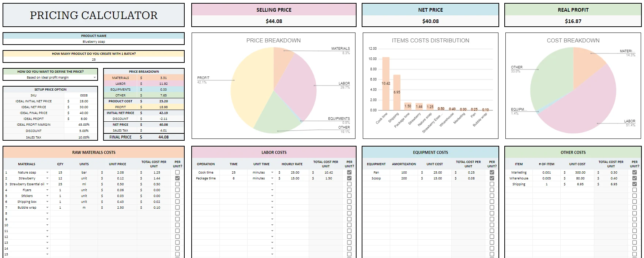Viewport: 644px width, 258px height.
Task: Click the Raw Materials Costs section header
Action: [x=94, y=152]
